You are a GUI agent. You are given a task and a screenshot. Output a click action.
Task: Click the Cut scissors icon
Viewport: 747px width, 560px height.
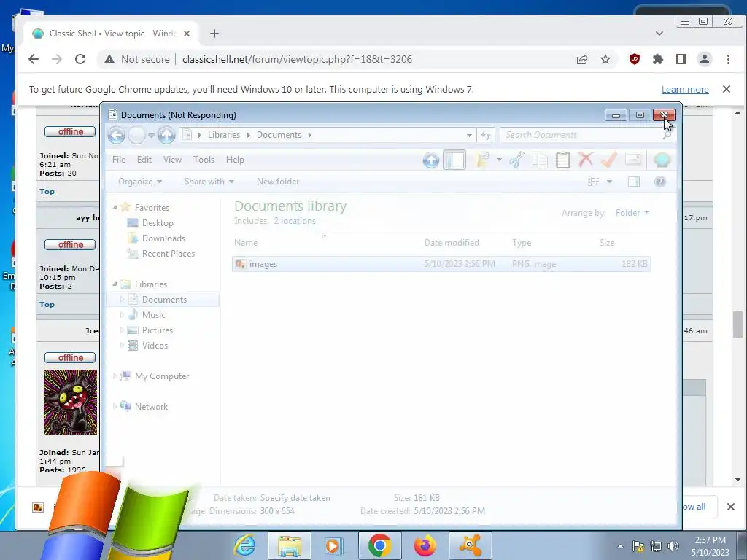coord(517,160)
